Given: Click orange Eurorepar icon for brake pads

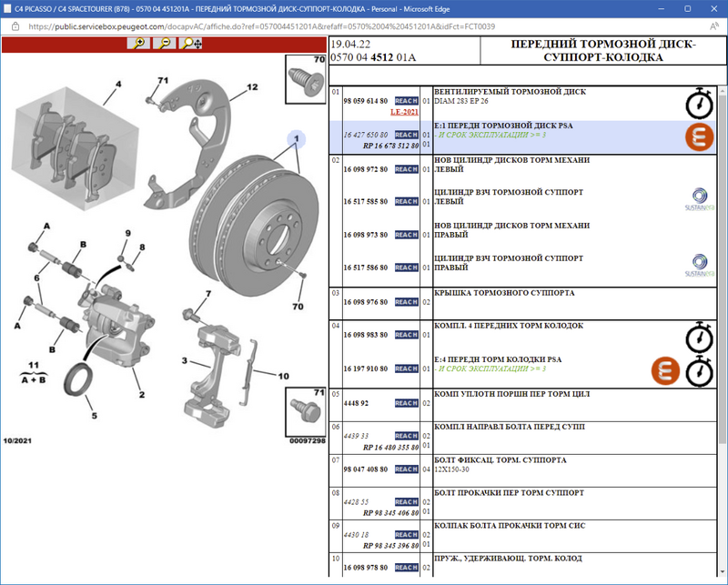Looking at the screenshot, I should click(x=665, y=370).
